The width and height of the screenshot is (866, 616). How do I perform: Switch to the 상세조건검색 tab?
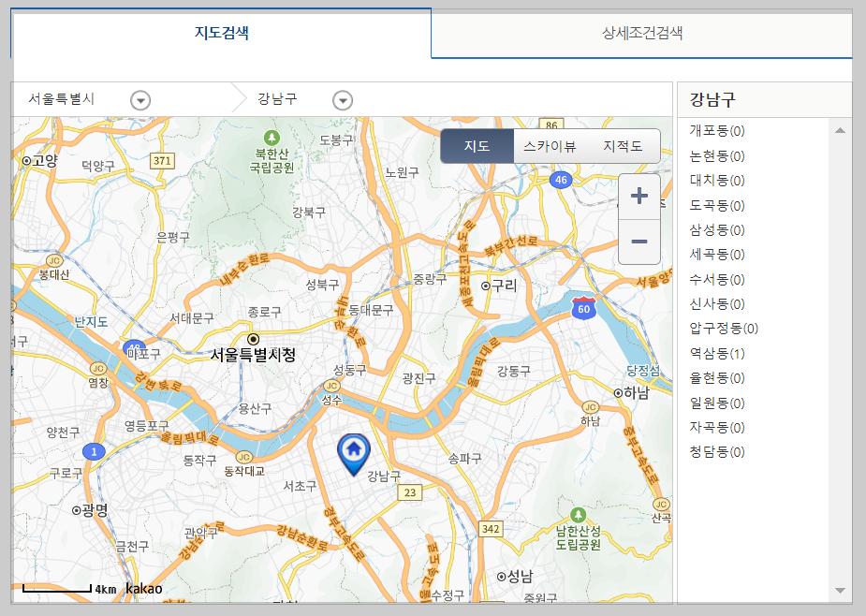(640, 34)
